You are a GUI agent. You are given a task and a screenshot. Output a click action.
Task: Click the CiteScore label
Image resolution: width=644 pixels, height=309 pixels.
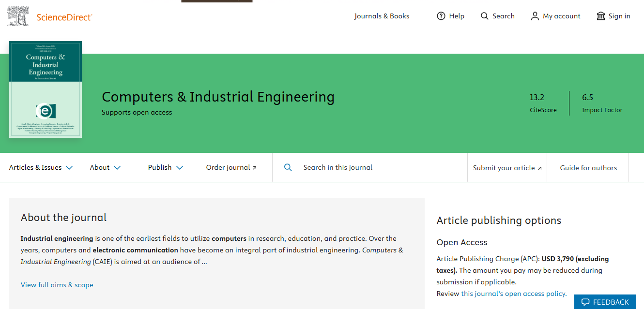(543, 110)
